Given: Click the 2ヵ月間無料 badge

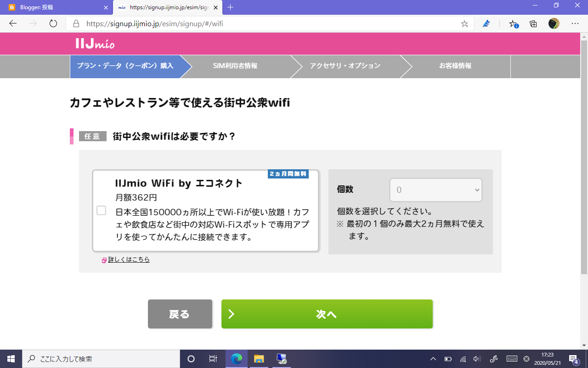Looking at the screenshot, I should tap(288, 174).
